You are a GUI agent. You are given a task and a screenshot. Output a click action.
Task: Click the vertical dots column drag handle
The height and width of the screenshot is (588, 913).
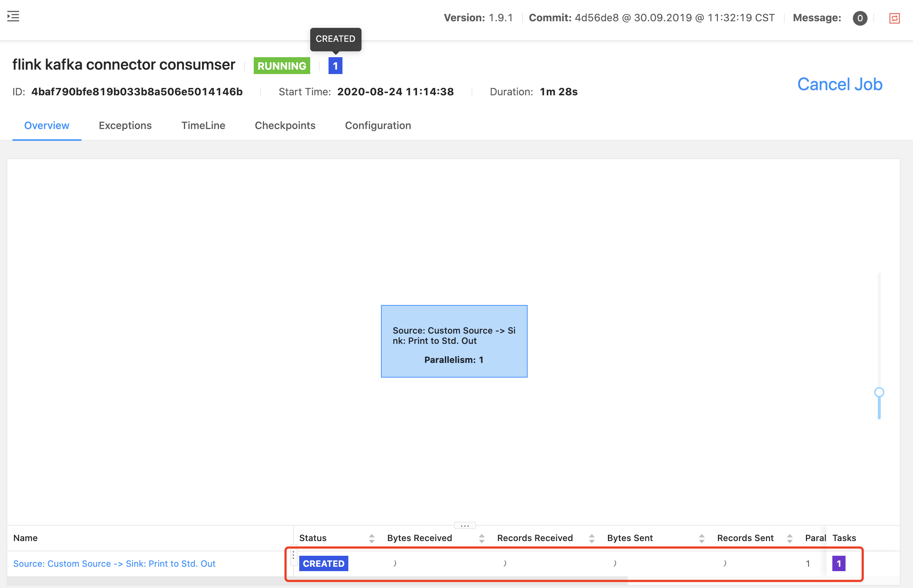click(x=293, y=555)
